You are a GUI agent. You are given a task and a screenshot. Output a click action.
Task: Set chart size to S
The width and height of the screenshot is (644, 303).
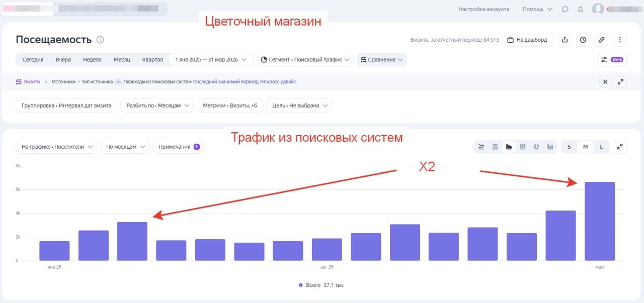(570, 147)
